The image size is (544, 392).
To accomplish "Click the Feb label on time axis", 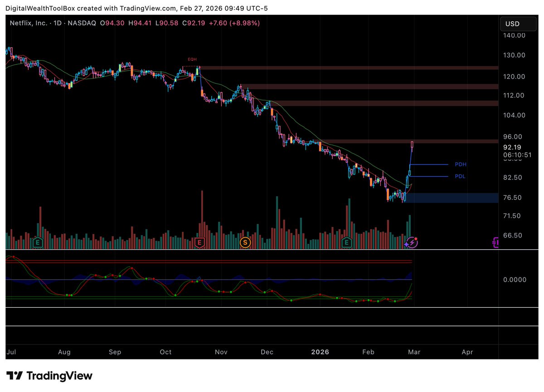I will pyautogui.click(x=369, y=352).
